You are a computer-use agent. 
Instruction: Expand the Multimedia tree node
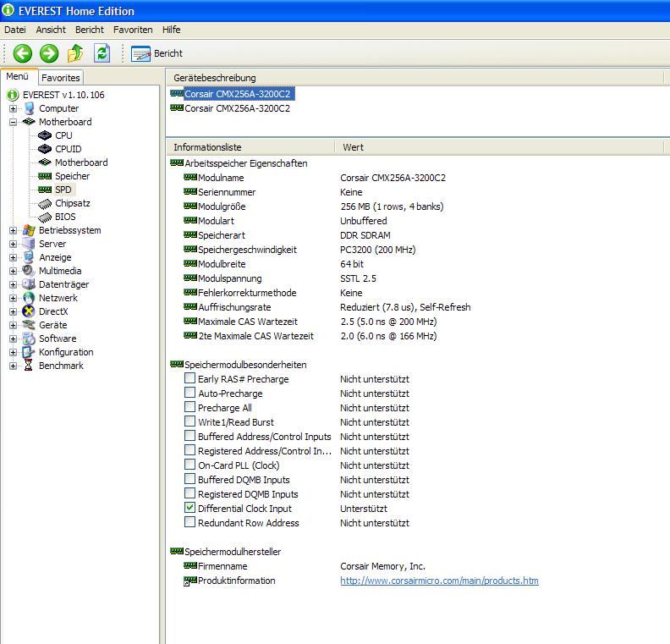pos(14,272)
